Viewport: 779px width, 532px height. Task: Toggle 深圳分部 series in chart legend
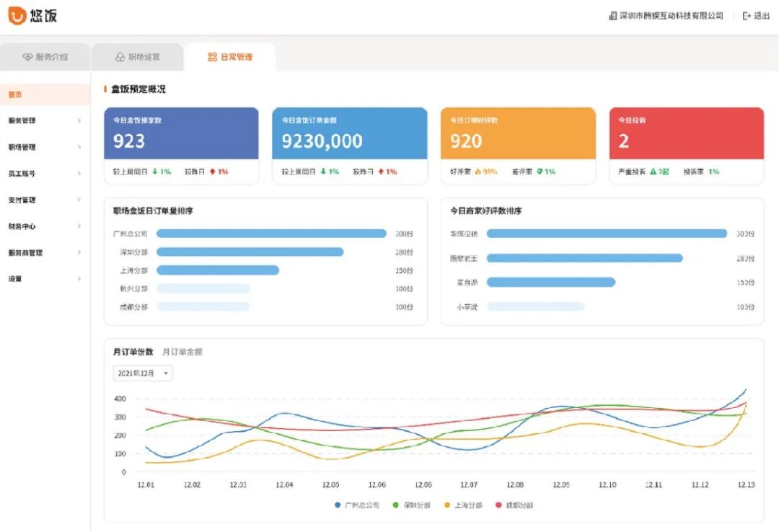(411, 505)
